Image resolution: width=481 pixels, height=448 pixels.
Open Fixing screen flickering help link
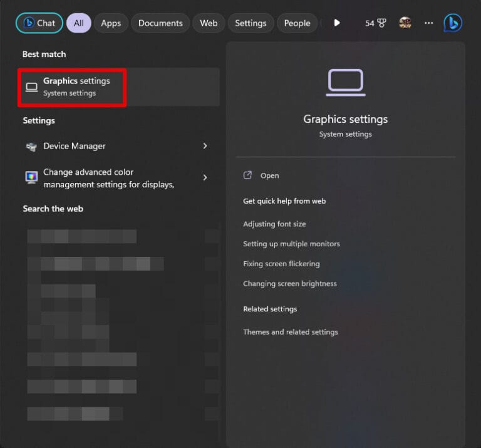click(x=281, y=264)
